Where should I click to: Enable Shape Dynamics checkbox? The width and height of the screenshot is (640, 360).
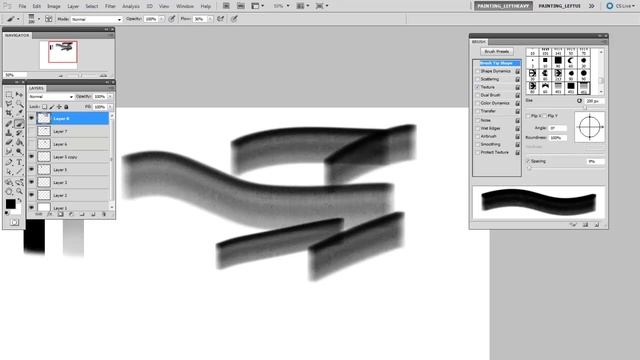477,71
